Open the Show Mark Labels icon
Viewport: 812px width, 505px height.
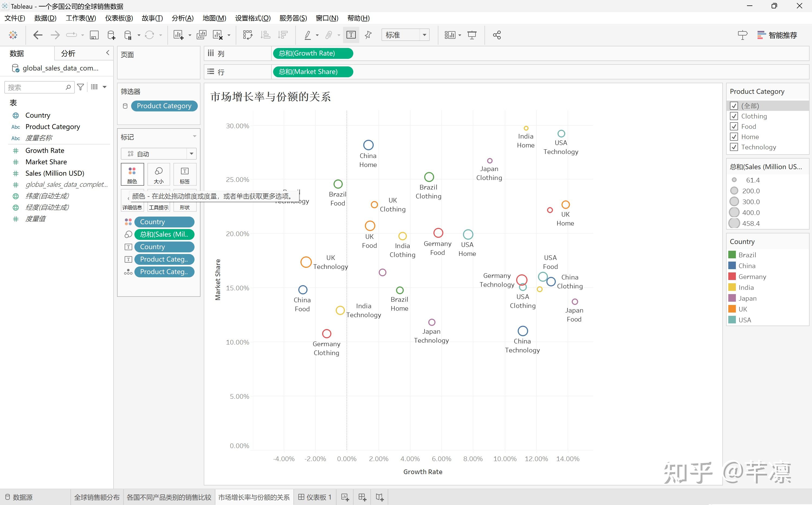351,35
